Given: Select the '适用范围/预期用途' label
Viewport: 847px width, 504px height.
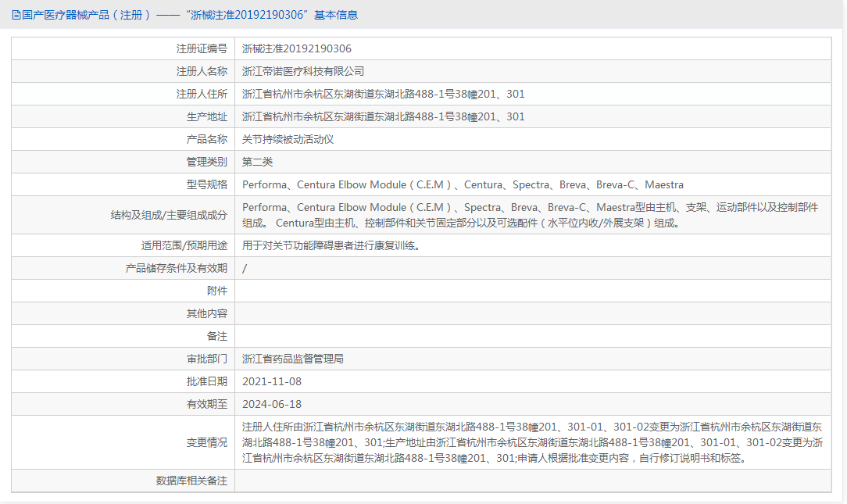Looking at the screenshot, I should 184,246.
